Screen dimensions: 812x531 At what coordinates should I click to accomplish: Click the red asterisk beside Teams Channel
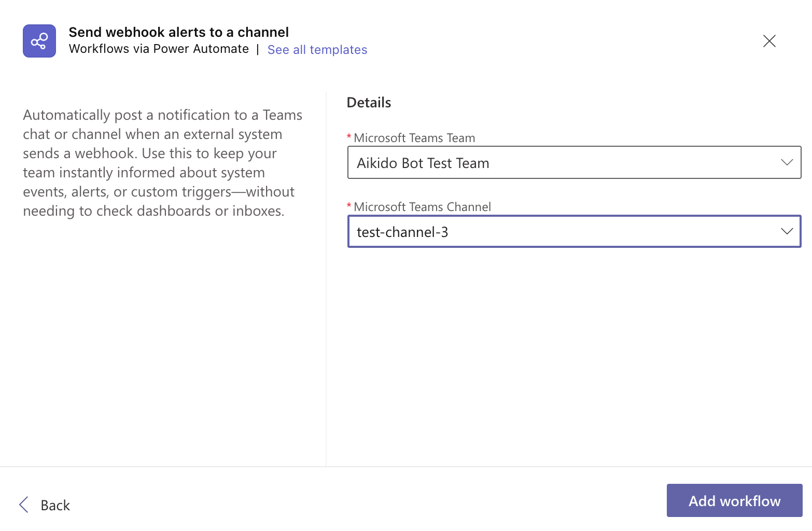[349, 206]
